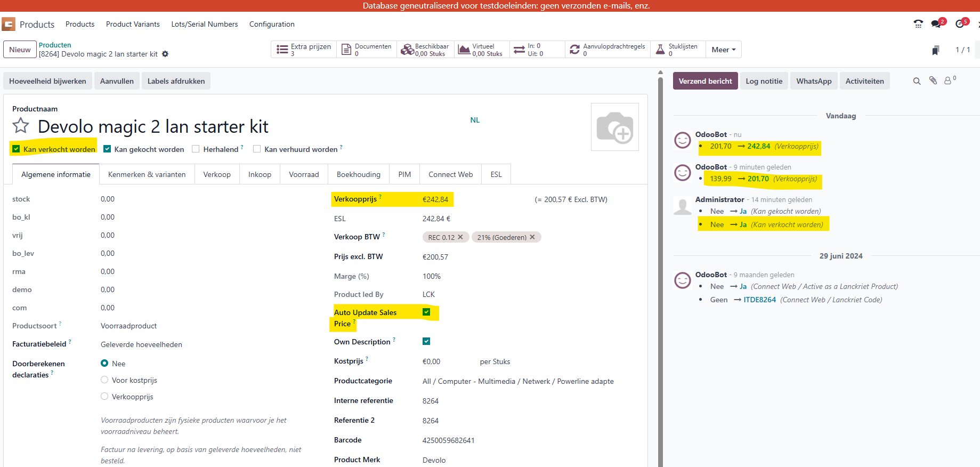The width and height of the screenshot is (980, 467).
Task: Open the Configuration menu
Action: (272, 24)
